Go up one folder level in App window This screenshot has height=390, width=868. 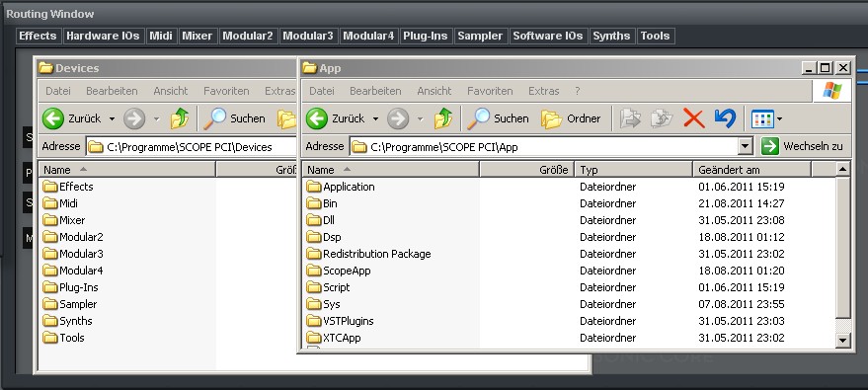[443, 118]
